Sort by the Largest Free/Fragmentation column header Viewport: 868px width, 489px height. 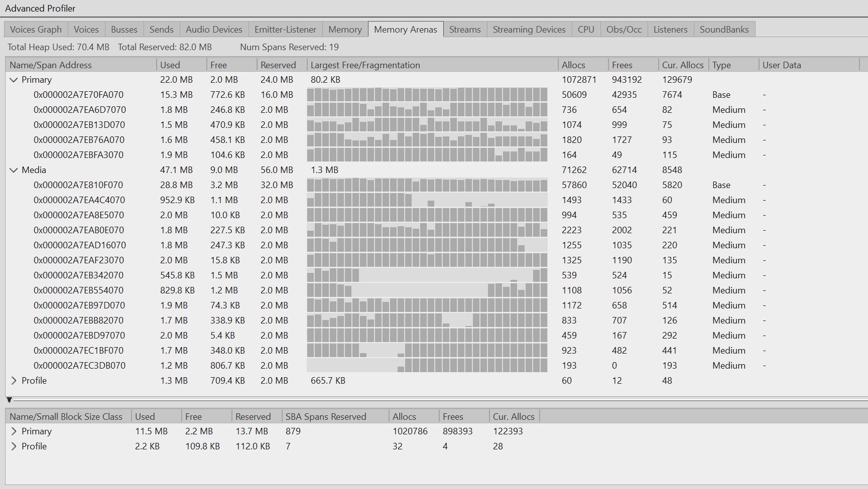[x=365, y=65]
